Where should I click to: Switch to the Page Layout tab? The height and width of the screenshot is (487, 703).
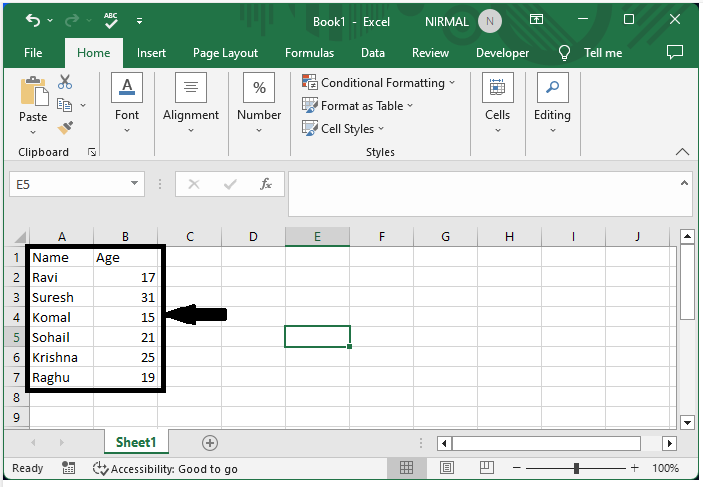pyautogui.click(x=225, y=53)
